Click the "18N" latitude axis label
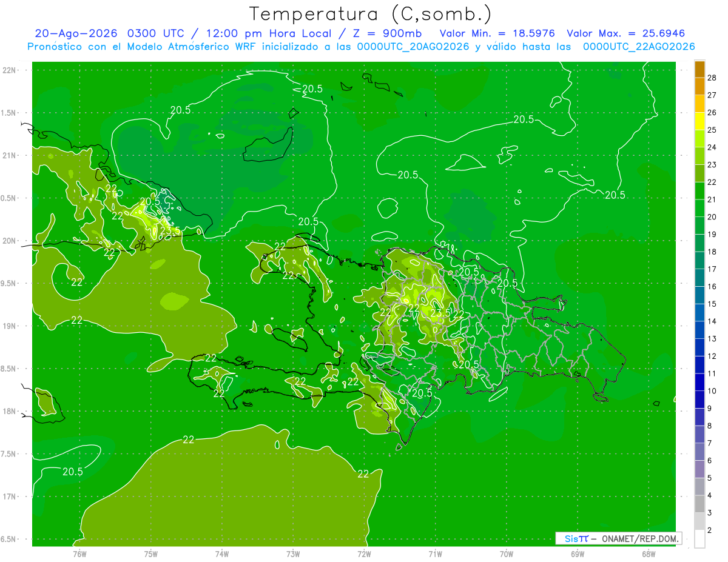728x562 pixels. [x=9, y=411]
